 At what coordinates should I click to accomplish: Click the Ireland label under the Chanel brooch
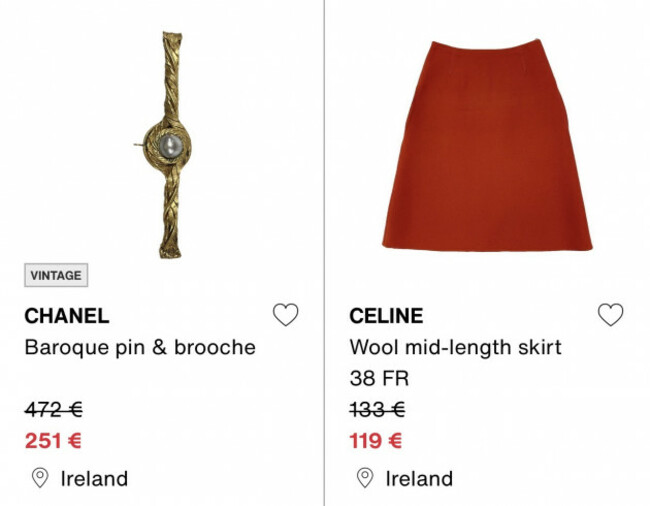pyautogui.click(x=94, y=479)
